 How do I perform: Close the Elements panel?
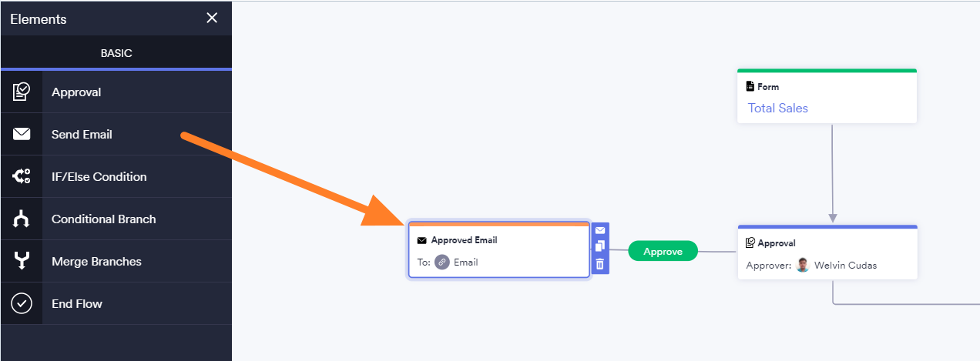212,18
